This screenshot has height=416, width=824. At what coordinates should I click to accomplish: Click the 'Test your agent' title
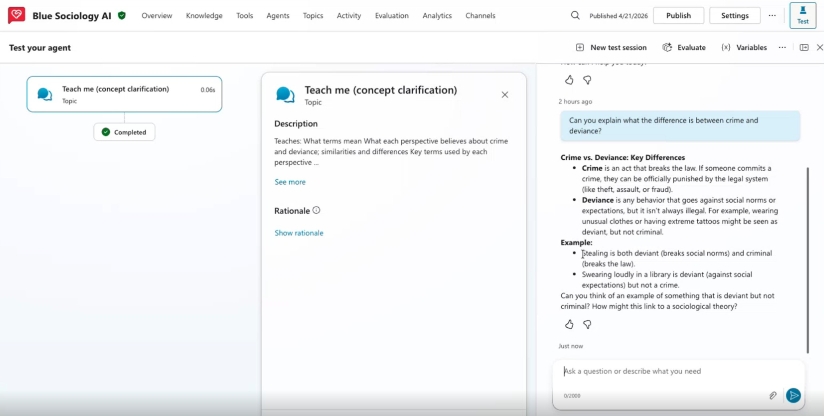coord(40,48)
